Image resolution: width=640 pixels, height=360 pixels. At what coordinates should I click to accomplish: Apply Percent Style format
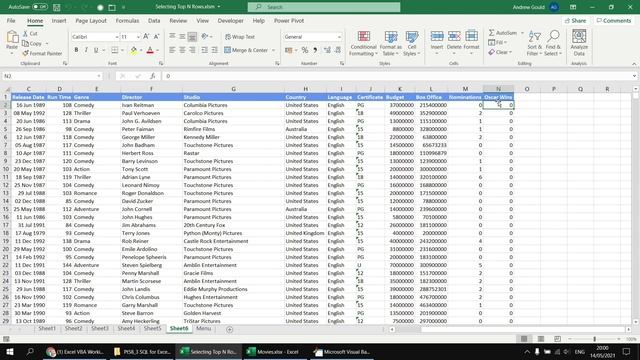(x=304, y=50)
